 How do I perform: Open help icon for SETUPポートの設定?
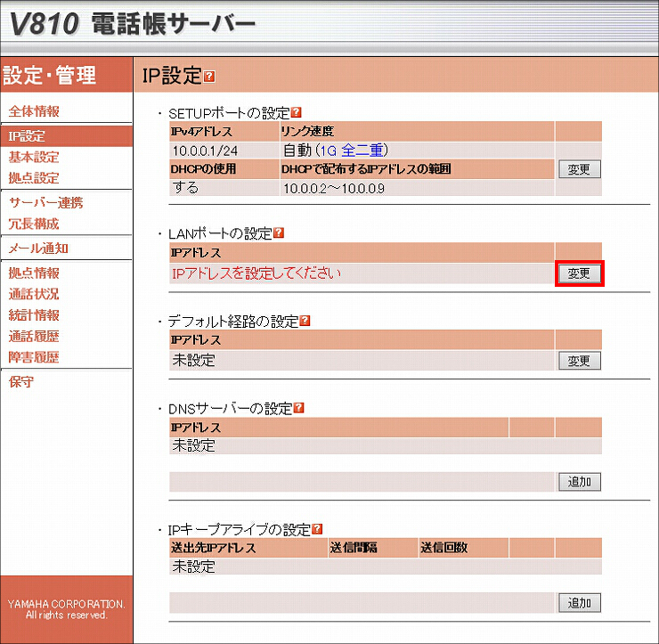click(x=296, y=112)
